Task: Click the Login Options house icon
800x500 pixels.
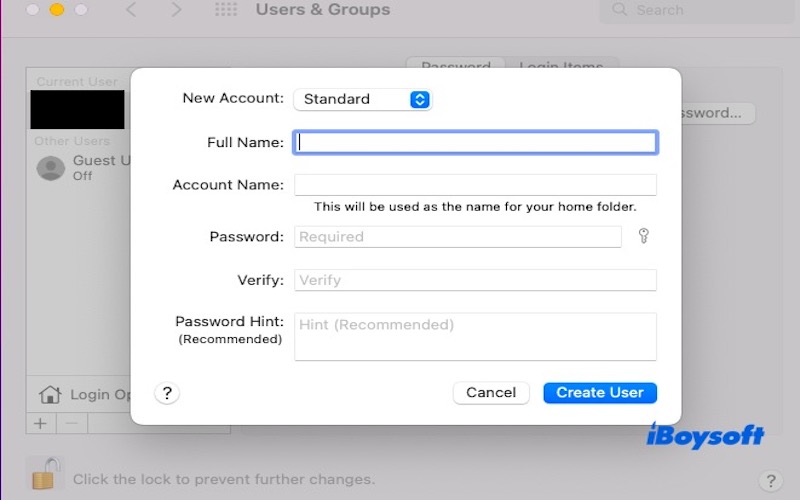Action: (x=49, y=394)
